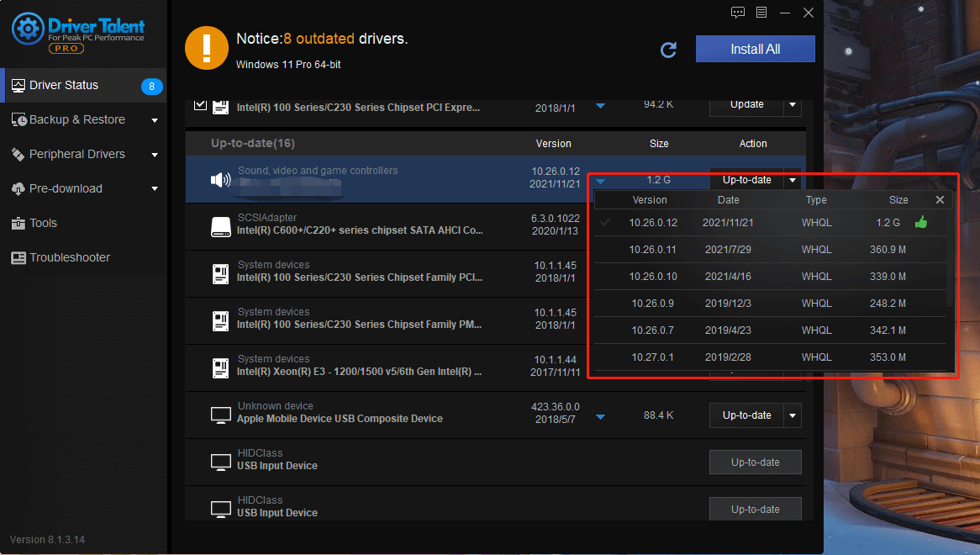Click the Date column header in popup

[728, 200]
